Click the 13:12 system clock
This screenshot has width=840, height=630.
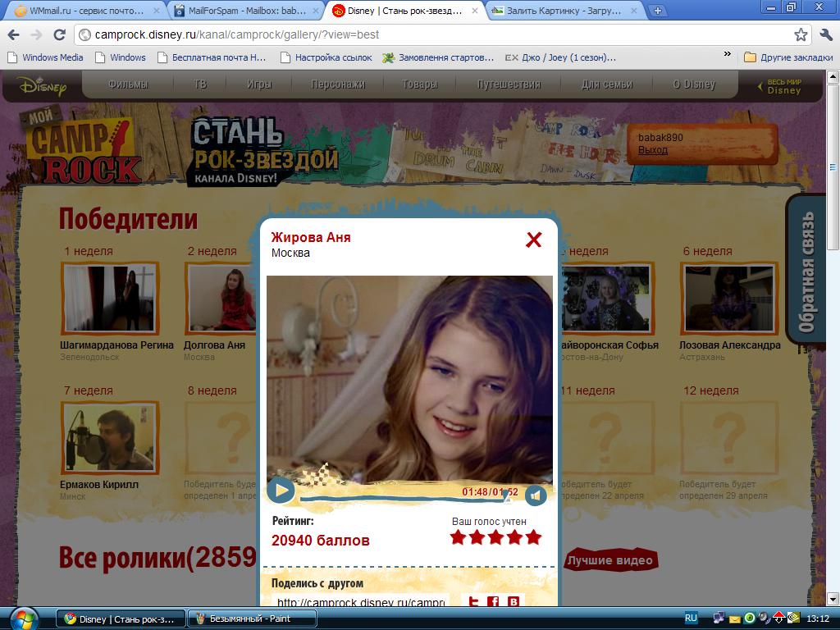pos(818,619)
